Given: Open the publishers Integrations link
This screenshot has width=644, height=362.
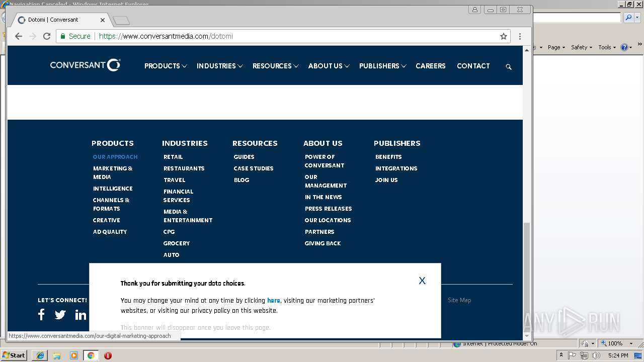Looking at the screenshot, I should 396,168.
